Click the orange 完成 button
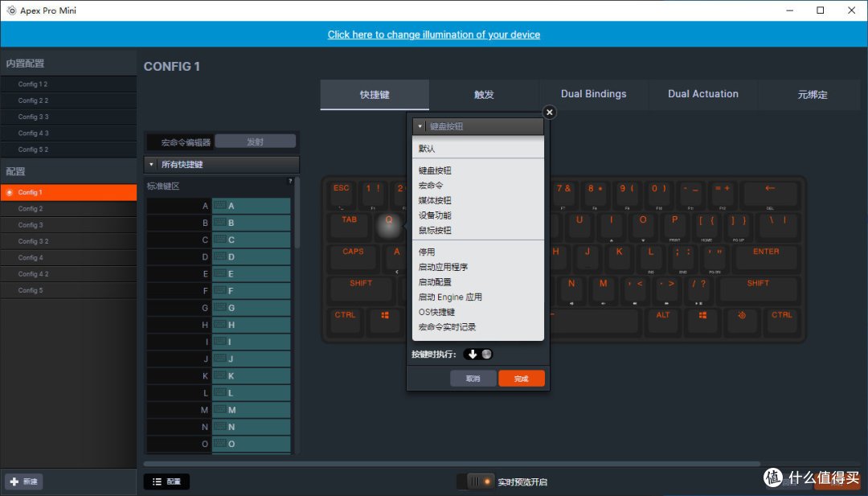This screenshot has width=868, height=496. click(x=522, y=379)
